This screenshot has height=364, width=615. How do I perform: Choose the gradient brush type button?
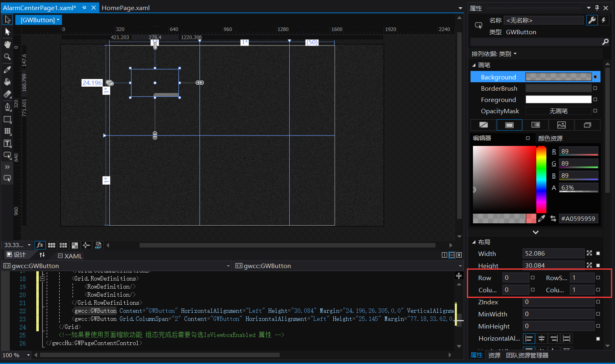535,125
